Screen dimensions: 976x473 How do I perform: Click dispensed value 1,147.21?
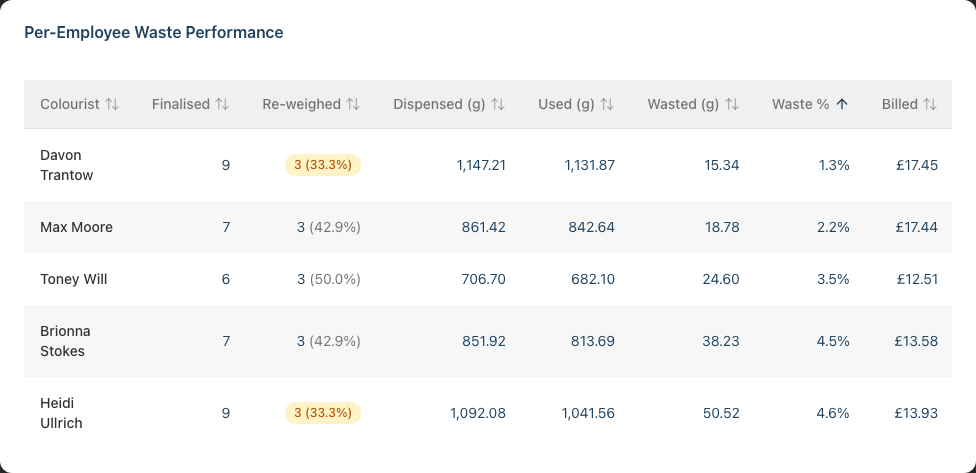pyautogui.click(x=481, y=165)
